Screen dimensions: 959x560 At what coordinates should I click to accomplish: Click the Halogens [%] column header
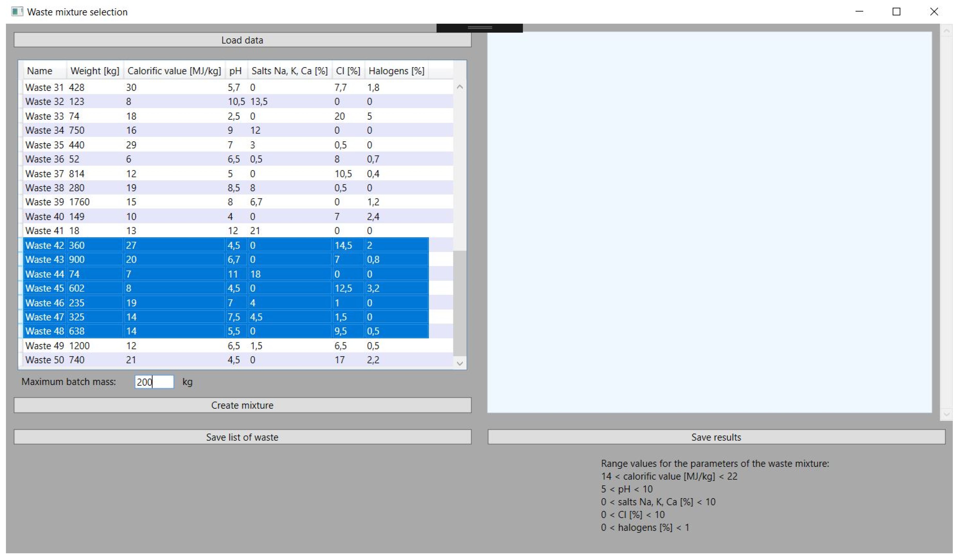coord(396,71)
